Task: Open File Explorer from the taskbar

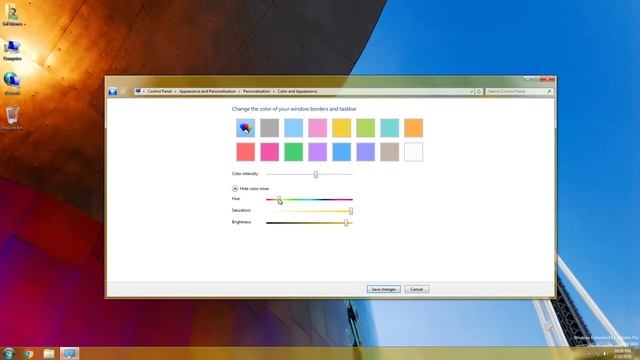Action: pyautogui.click(x=49, y=354)
